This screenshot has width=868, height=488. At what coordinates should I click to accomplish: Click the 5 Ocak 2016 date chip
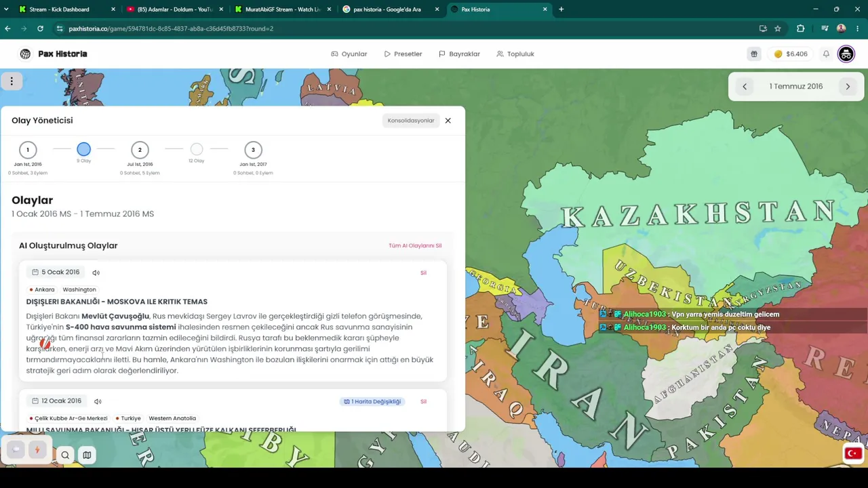point(56,272)
